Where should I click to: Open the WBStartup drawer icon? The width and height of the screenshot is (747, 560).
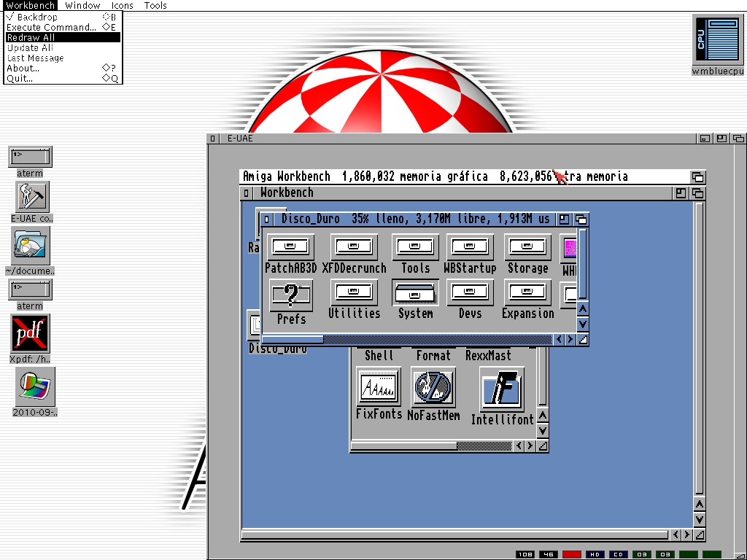click(470, 247)
